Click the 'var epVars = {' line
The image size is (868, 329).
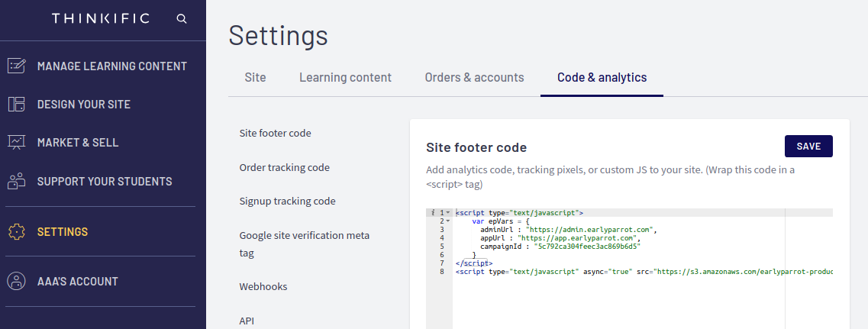pyautogui.click(x=501, y=221)
